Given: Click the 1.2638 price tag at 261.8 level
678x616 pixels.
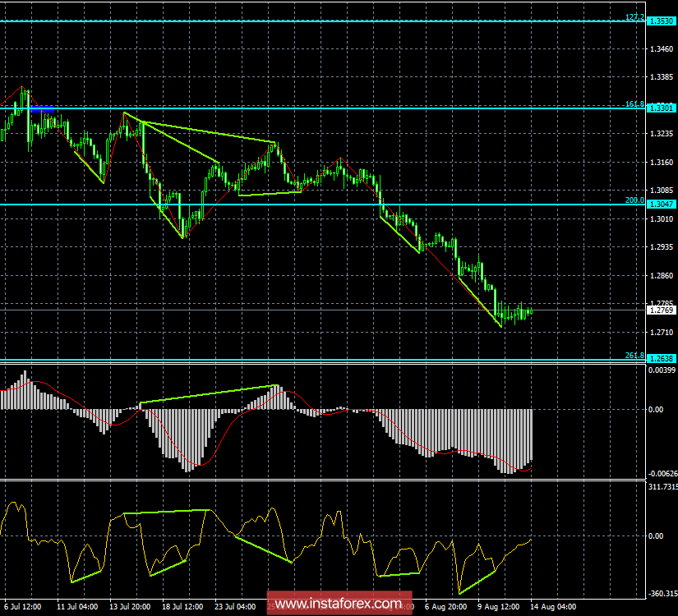Looking at the screenshot, I should pyautogui.click(x=660, y=359).
